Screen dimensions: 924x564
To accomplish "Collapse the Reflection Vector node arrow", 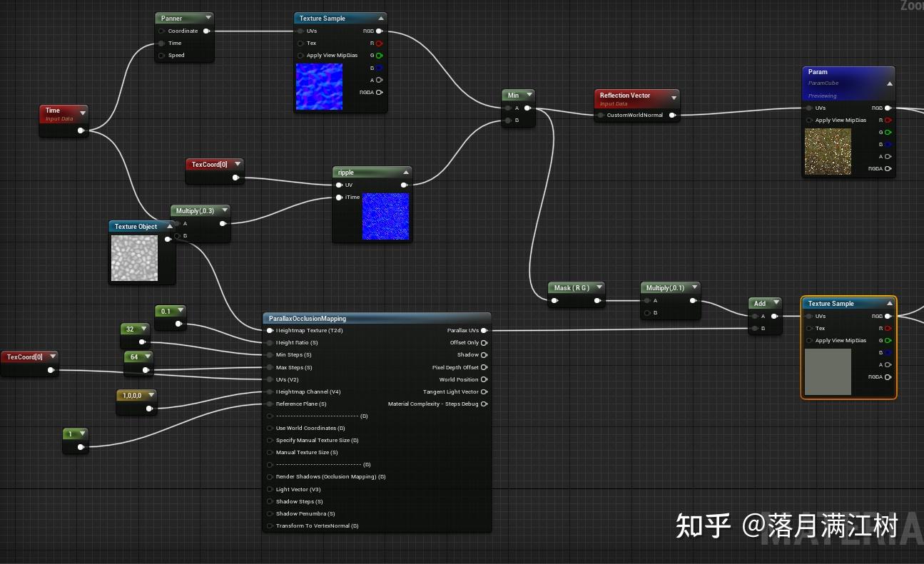I will tap(674, 98).
